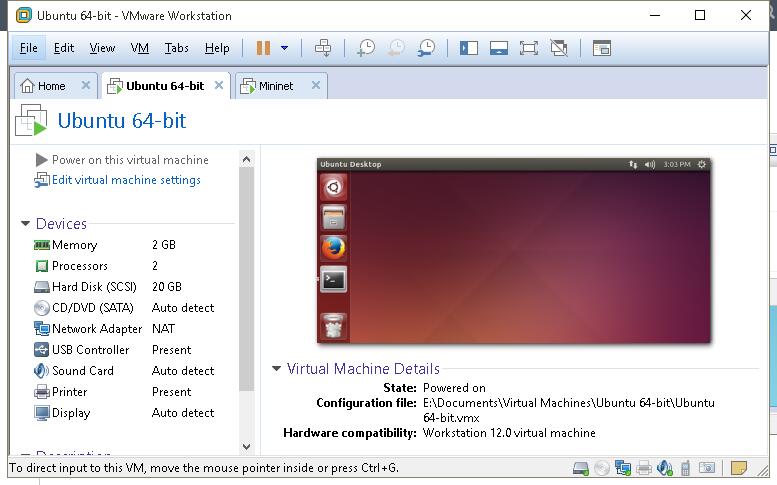Collapse the Devices section

click(x=25, y=223)
